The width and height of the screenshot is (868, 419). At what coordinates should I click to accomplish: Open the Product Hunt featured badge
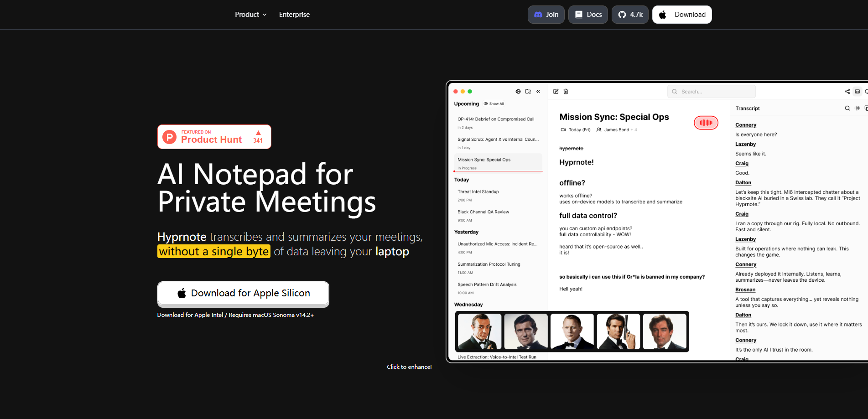point(214,136)
